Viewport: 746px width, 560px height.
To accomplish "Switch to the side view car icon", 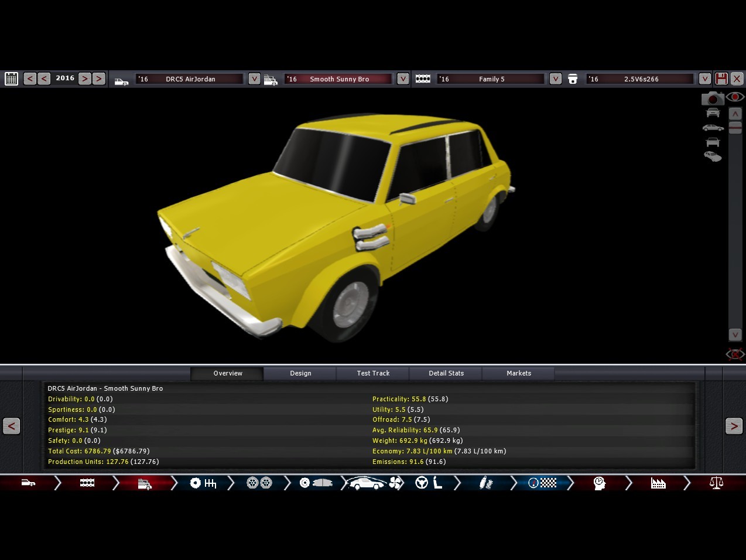I will click(x=713, y=128).
